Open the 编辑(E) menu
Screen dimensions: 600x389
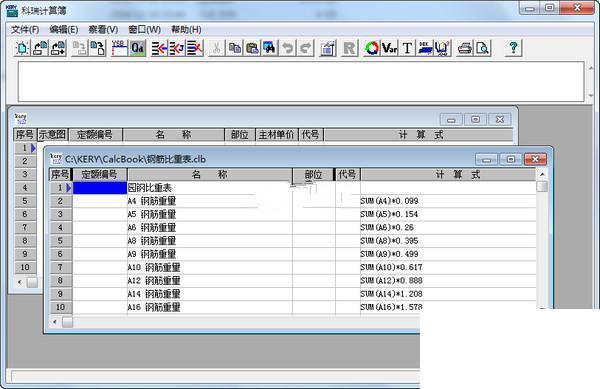coord(64,29)
